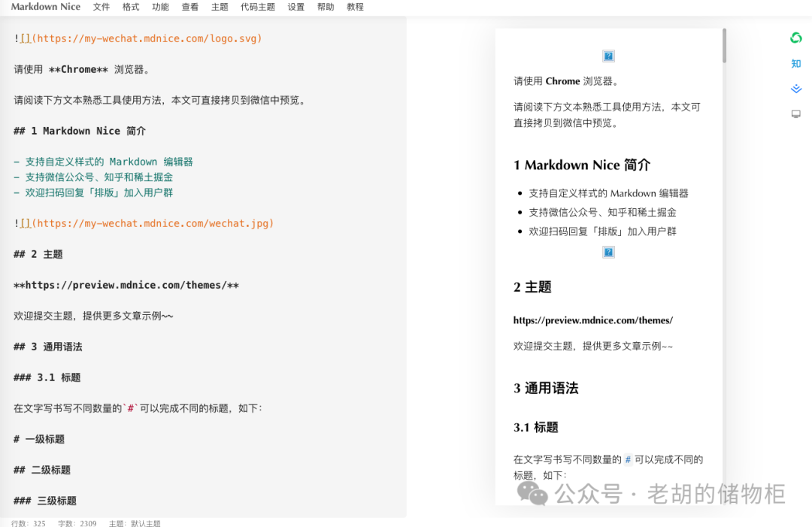This screenshot has height=527, width=812.
Task: Click editor line '支持自定义样式的 Markdown 编辑器'
Action: pos(104,162)
